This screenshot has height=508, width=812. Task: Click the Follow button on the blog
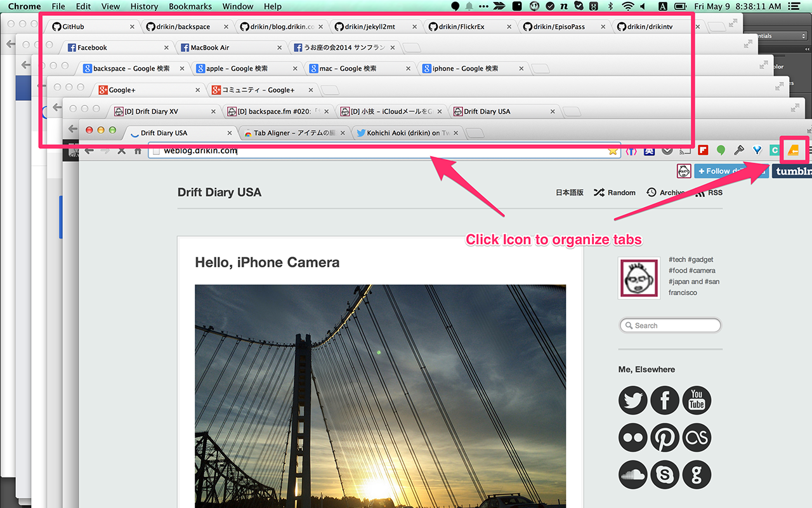(x=731, y=171)
